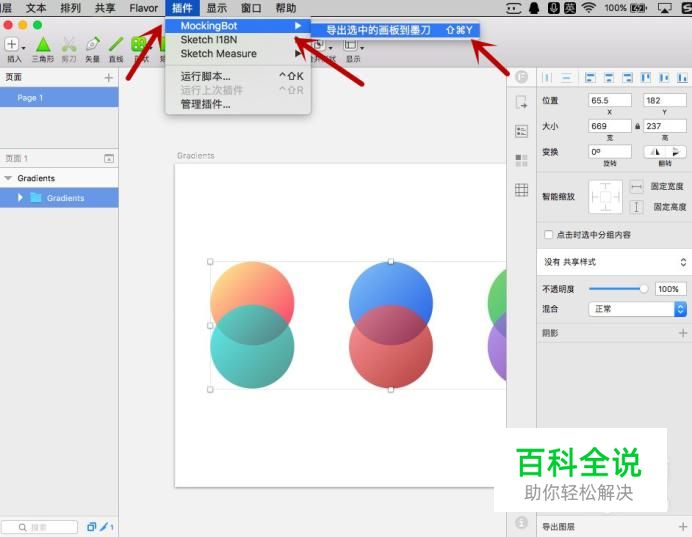Click the Y position field 182

(665, 101)
